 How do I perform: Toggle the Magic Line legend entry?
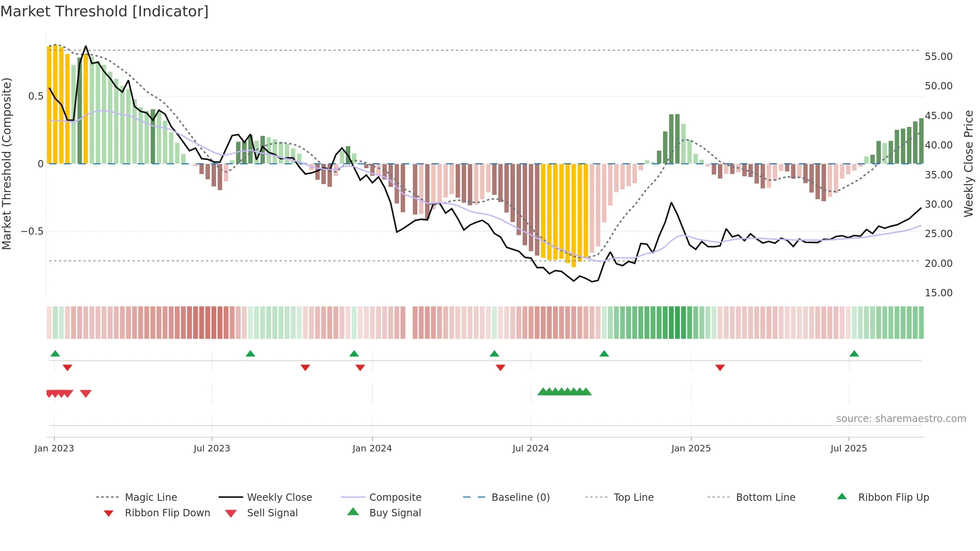tap(136, 497)
